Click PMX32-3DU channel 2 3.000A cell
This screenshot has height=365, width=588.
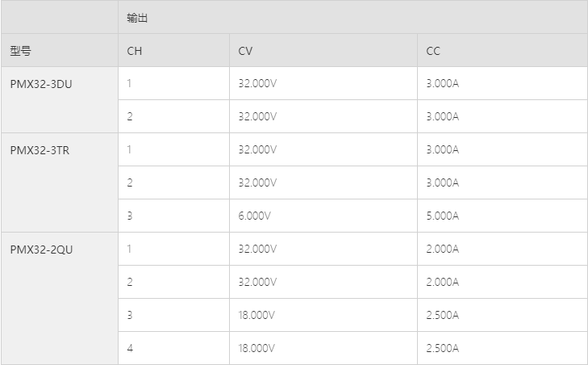[442, 117]
